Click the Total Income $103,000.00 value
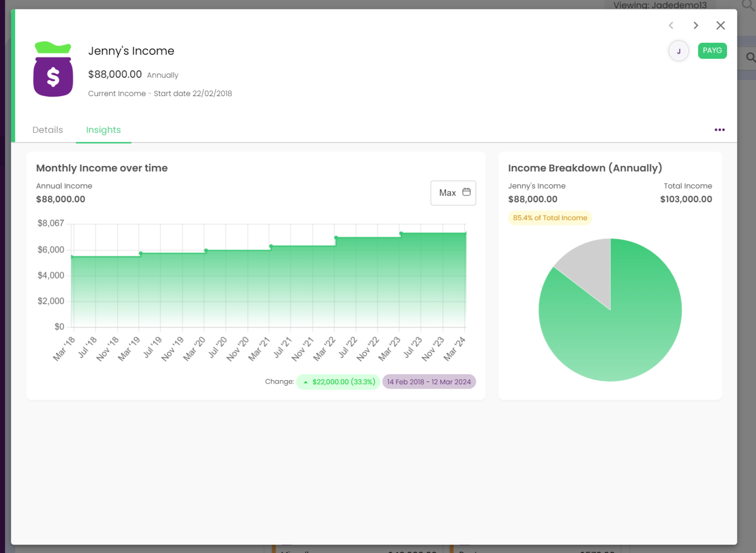The height and width of the screenshot is (553, 756). click(x=686, y=199)
